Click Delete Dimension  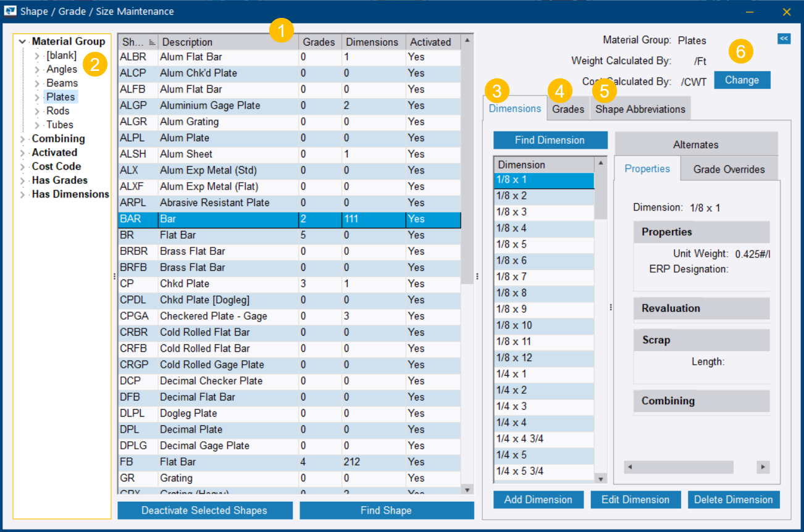click(734, 499)
